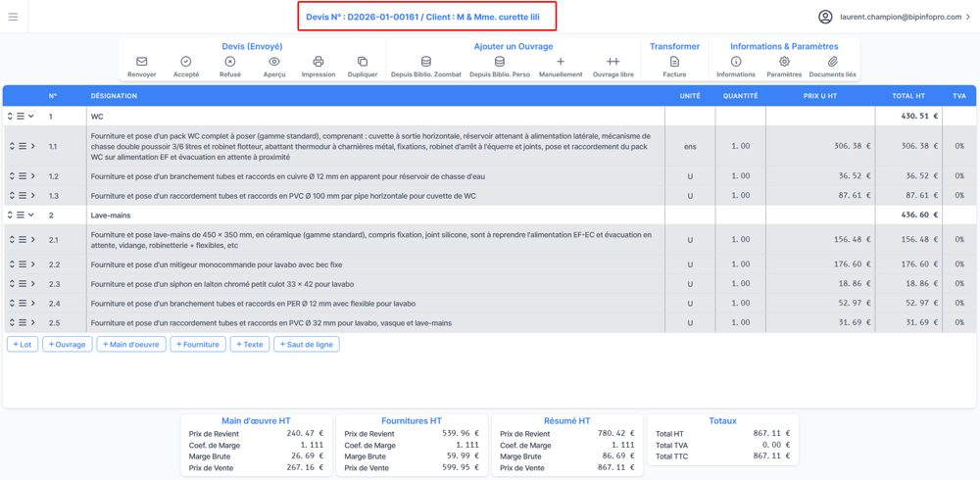Collapse the WC lot chevron
Viewport: 980px width, 480px height.
coord(30,117)
